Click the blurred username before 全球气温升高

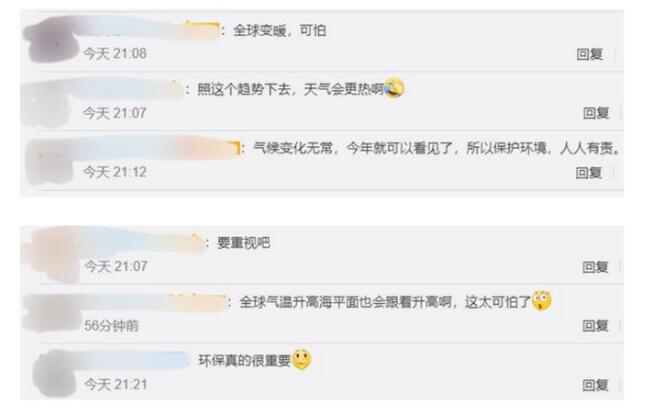tap(152, 302)
